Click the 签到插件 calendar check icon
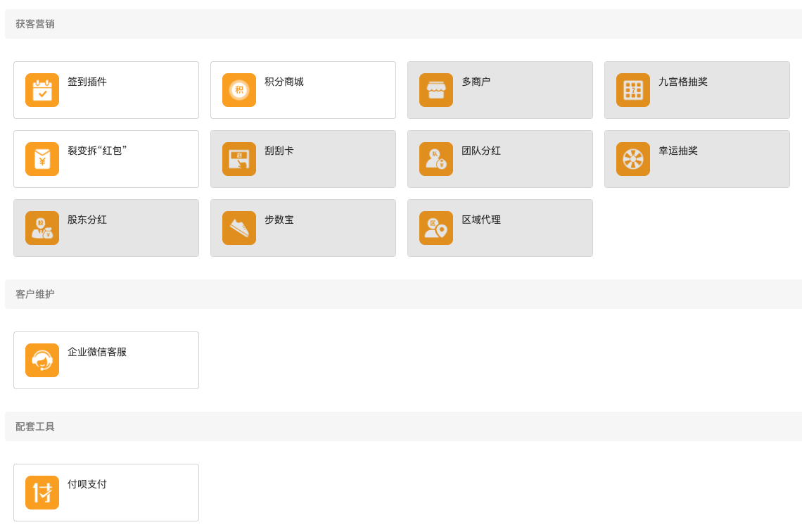Viewport: 802px width, 532px height. [x=42, y=90]
